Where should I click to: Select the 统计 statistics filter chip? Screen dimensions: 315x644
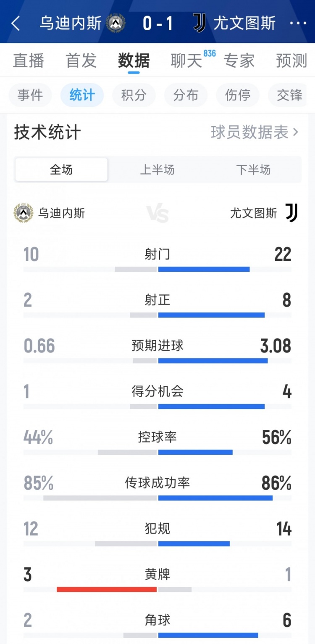pos(82,95)
